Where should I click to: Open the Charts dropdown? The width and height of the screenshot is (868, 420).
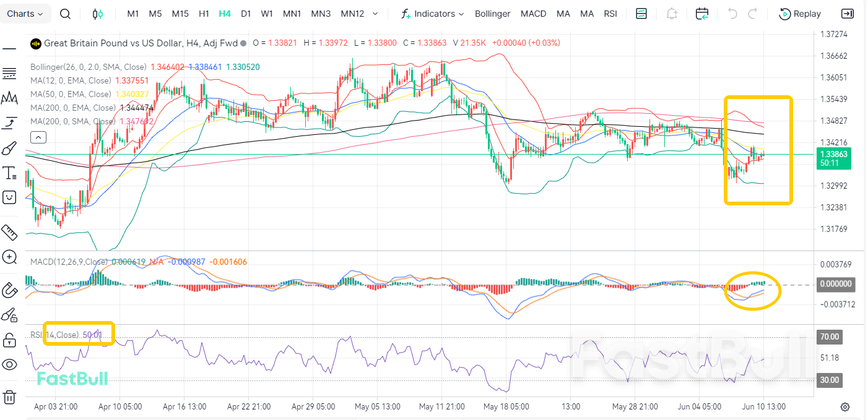tap(25, 14)
